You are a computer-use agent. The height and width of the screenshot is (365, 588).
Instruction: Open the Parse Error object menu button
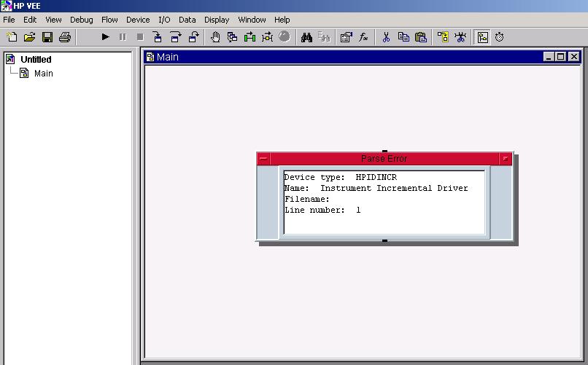pos(263,159)
